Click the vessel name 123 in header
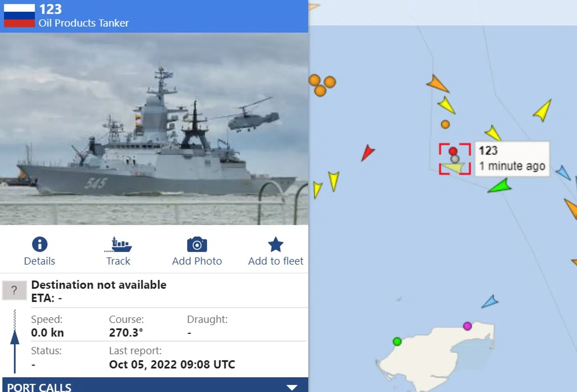The width and height of the screenshot is (577, 392). coord(50,9)
